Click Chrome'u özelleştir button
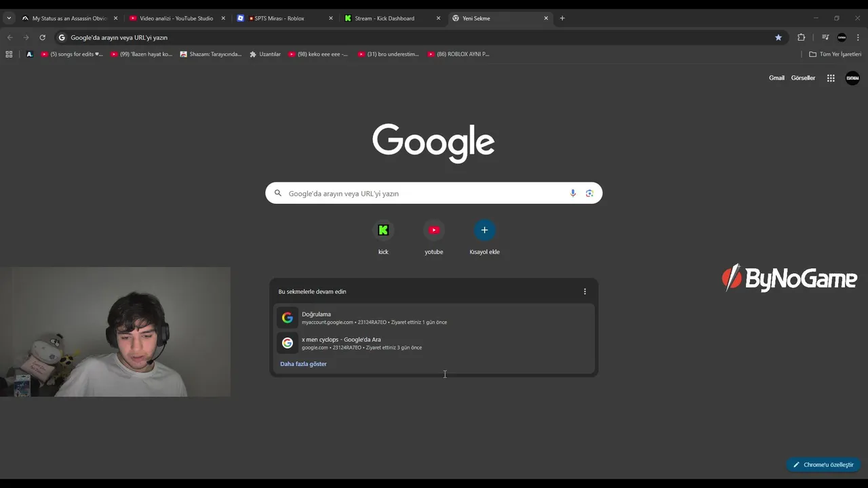Viewport: 868px width, 488px height. 823,465
